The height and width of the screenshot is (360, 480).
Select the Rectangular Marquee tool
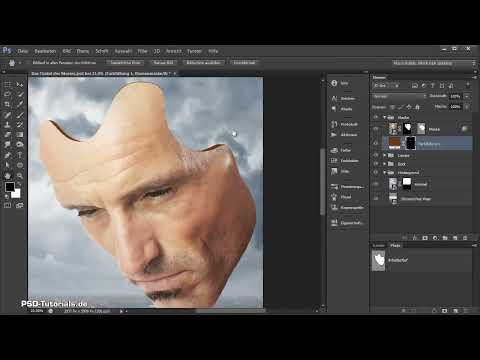tap(7, 85)
